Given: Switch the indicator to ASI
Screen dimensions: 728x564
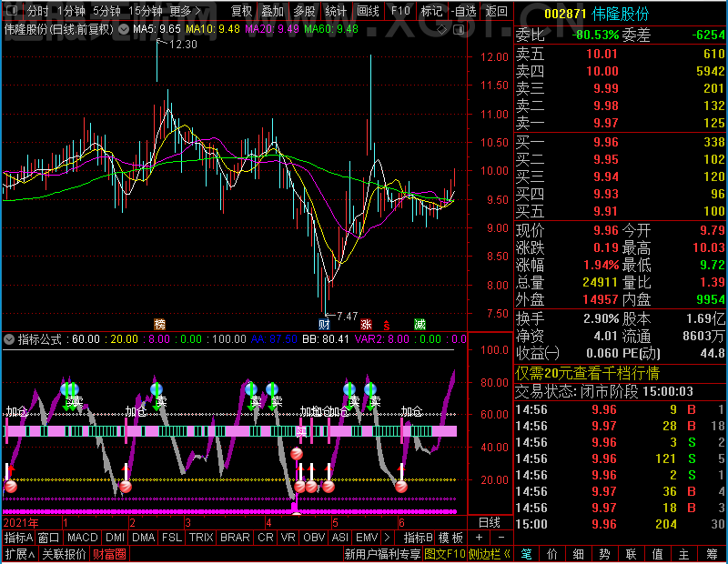Looking at the screenshot, I should coord(339,538).
